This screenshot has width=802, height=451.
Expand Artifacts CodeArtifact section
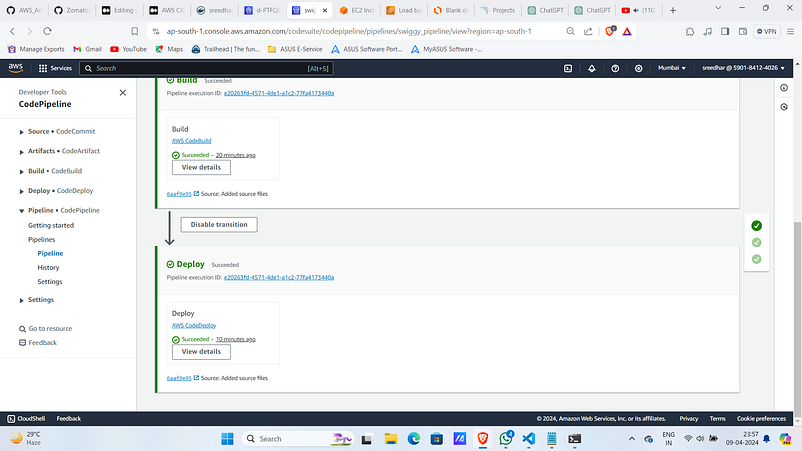21,151
